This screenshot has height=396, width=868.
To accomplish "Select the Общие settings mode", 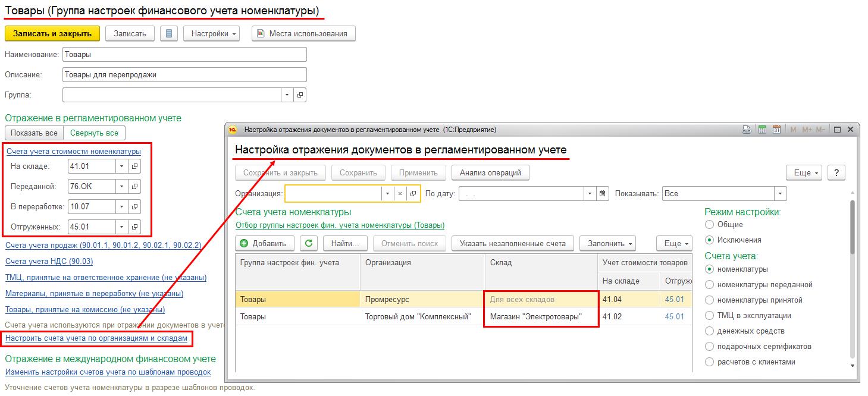I will click(x=709, y=224).
